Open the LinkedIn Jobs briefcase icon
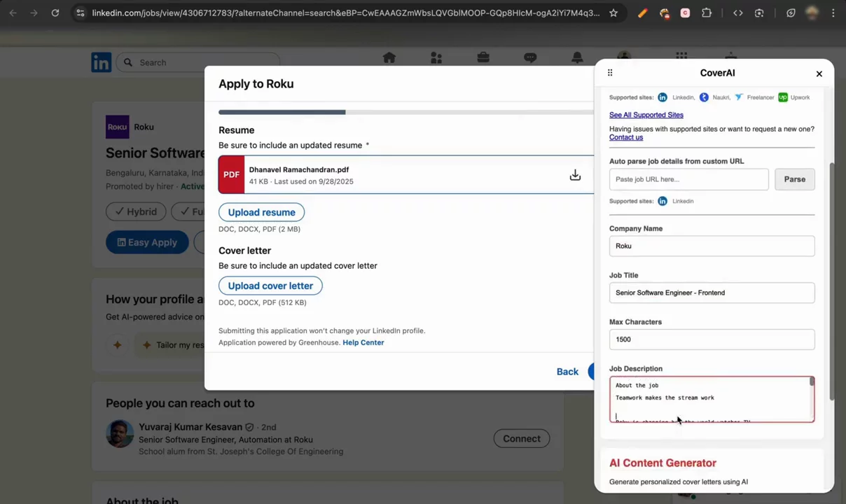The width and height of the screenshot is (846, 504). click(x=483, y=58)
